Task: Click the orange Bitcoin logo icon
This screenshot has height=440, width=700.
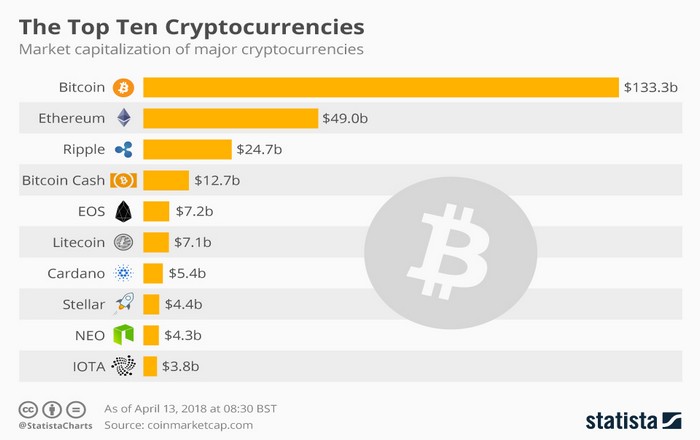Action: pyautogui.click(x=123, y=87)
